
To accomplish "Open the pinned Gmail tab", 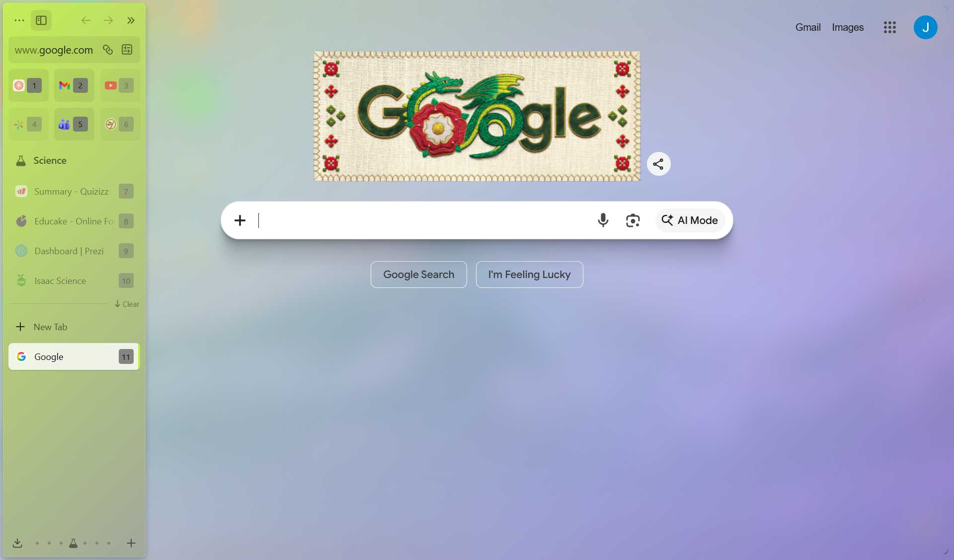I will [x=74, y=85].
